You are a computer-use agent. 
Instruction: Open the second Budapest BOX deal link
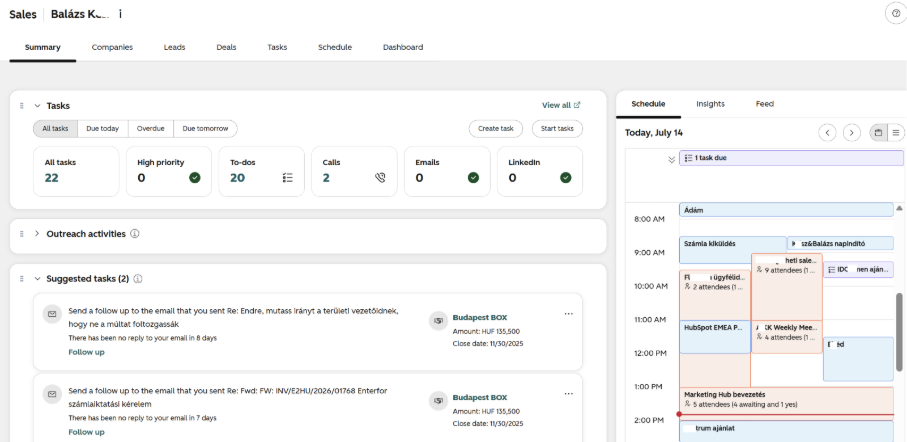[x=480, y=397]
